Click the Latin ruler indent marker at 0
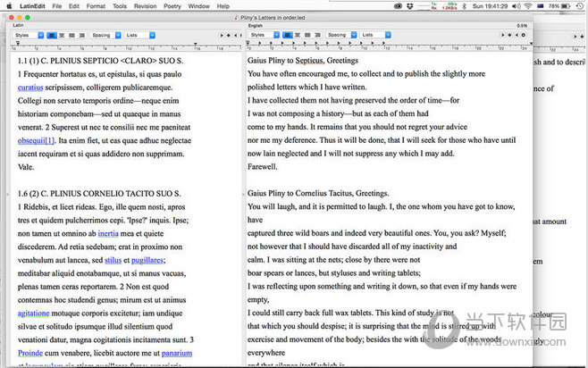Screen dimensions: 588x368 pos(17,44)
